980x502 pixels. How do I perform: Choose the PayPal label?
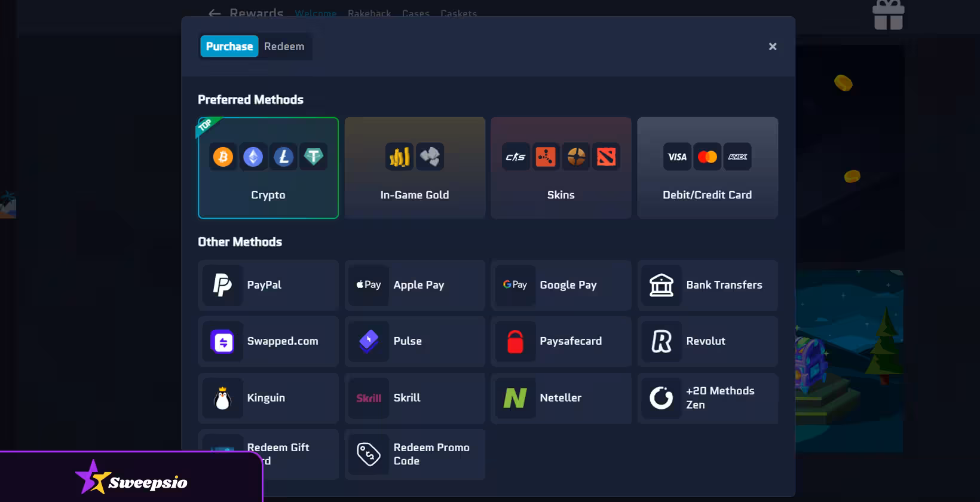coord(264,285)
